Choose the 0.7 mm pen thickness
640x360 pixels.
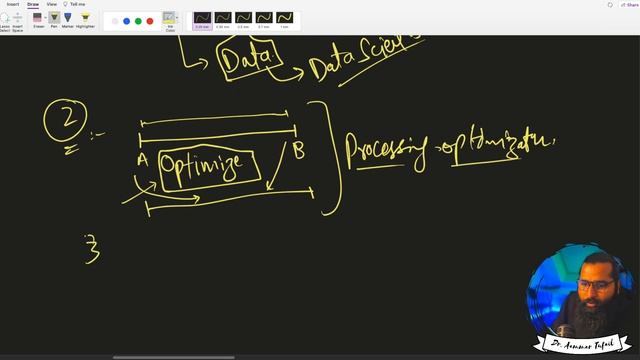[x=264, y=20]
